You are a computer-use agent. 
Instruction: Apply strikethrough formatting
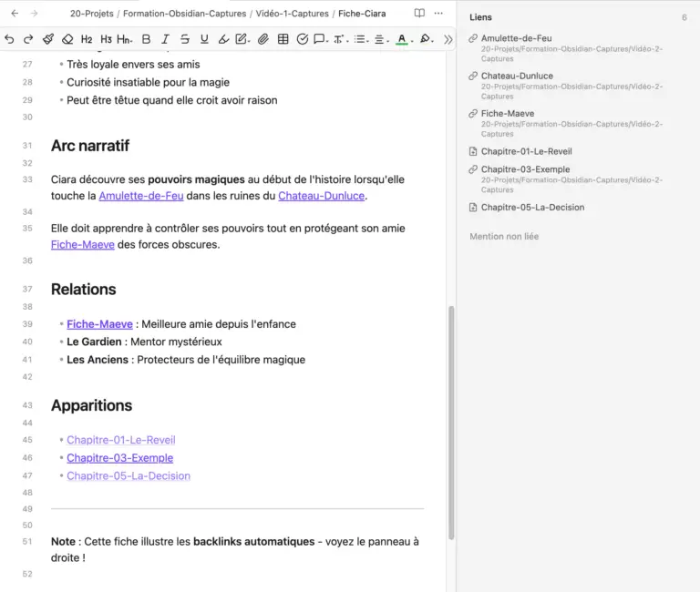point(185,39)
